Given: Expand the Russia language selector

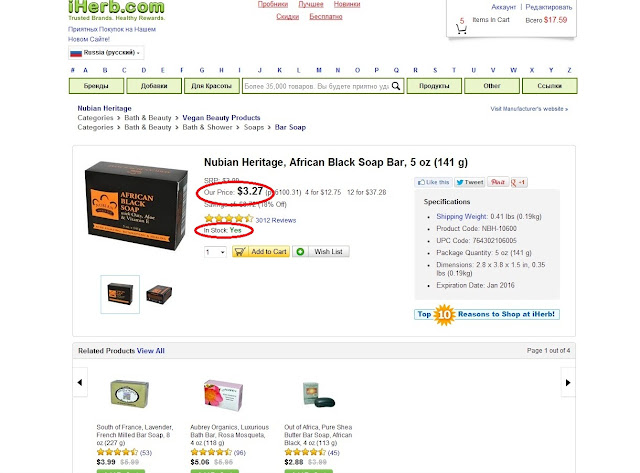Looking at the screenshot, I should [106, 53].
